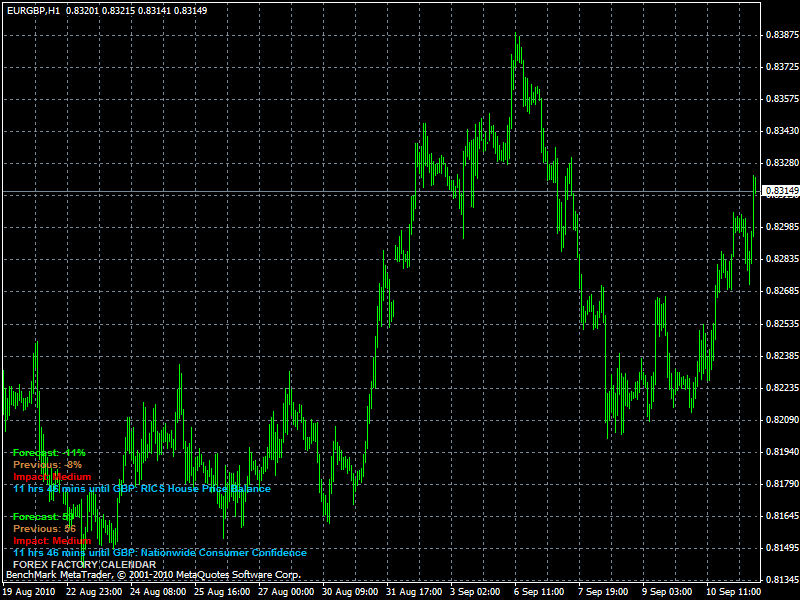Select the 0.82535 price axis value
The image size is (800, 600).
[x=782, y=323]
